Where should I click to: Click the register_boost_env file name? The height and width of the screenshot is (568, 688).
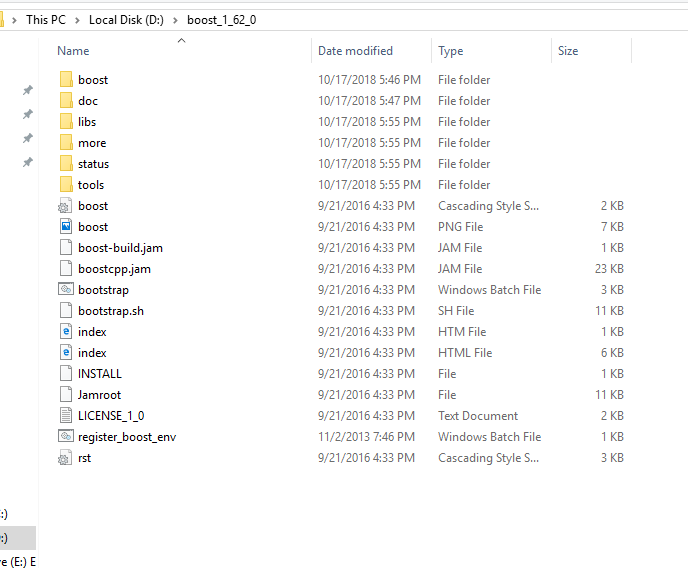(127, 437)
